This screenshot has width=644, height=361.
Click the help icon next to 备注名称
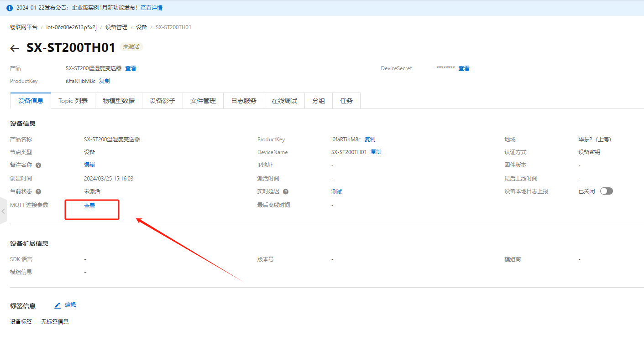[x=38, y=165]
